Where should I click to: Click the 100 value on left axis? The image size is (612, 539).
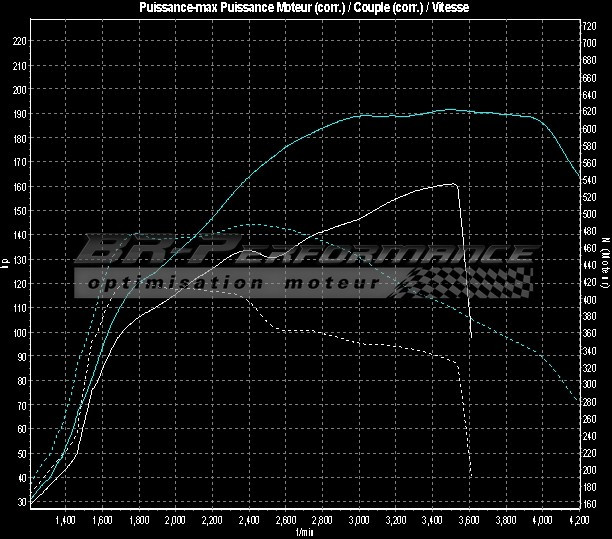click(20, 332)
